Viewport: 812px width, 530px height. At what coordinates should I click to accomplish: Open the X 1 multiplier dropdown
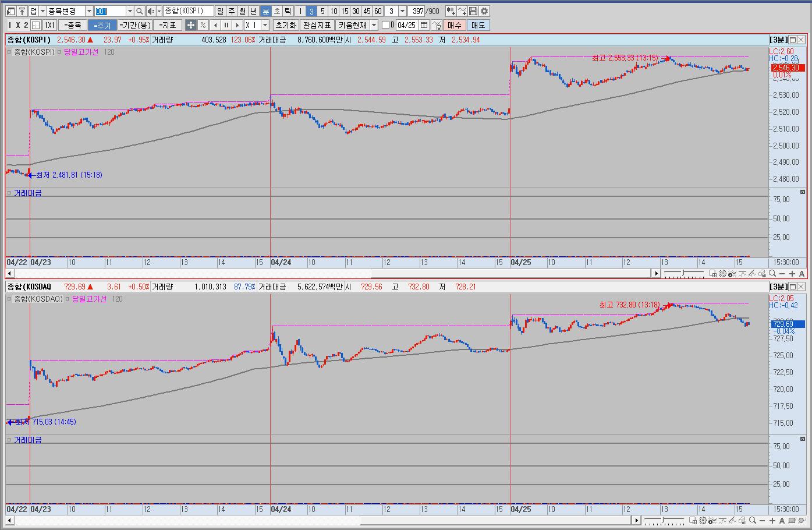[x=265, y=25]
